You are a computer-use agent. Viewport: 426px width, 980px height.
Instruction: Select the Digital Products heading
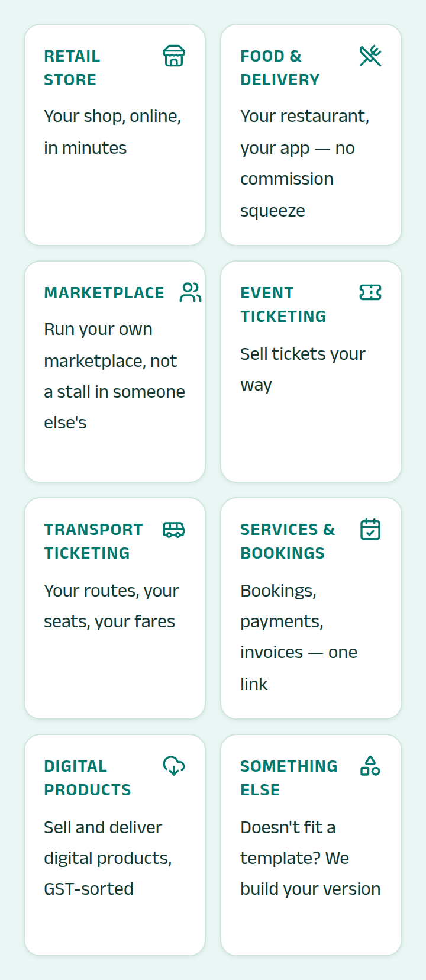pos(88,778)
